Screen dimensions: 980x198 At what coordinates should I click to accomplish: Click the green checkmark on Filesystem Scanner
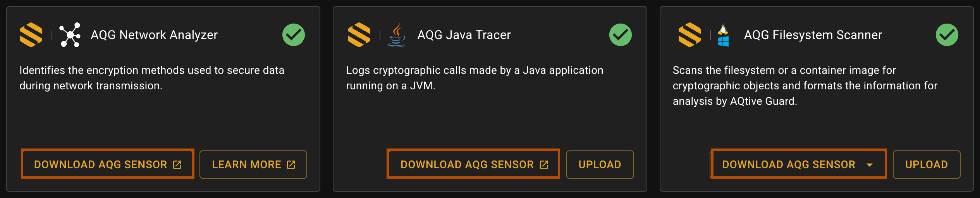coord(947,35)
